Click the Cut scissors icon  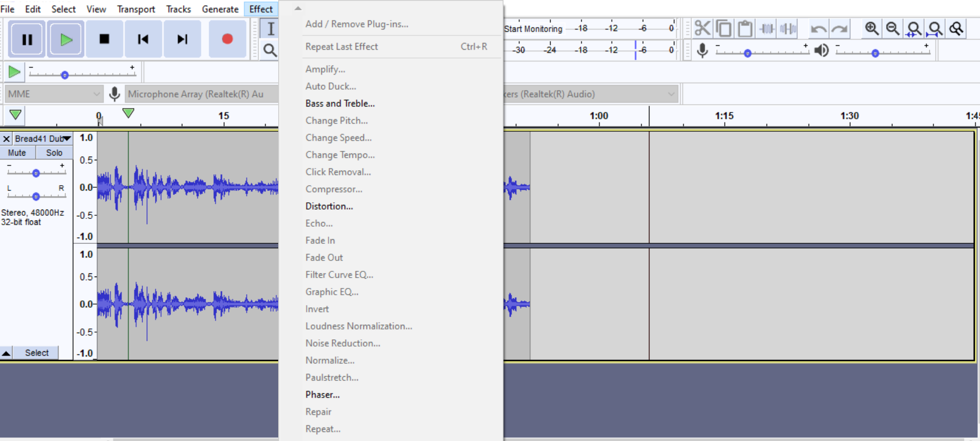(x=702, y=29)
